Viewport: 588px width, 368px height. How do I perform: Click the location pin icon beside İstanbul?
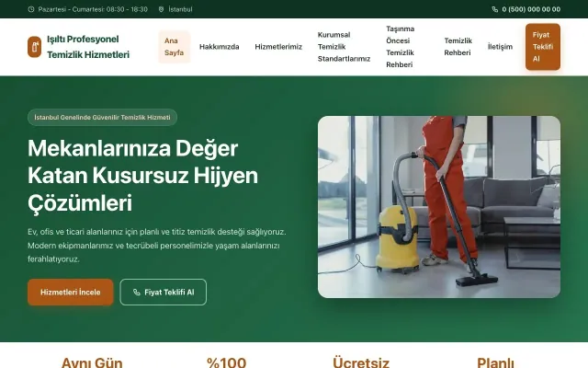tap(162, 9)
